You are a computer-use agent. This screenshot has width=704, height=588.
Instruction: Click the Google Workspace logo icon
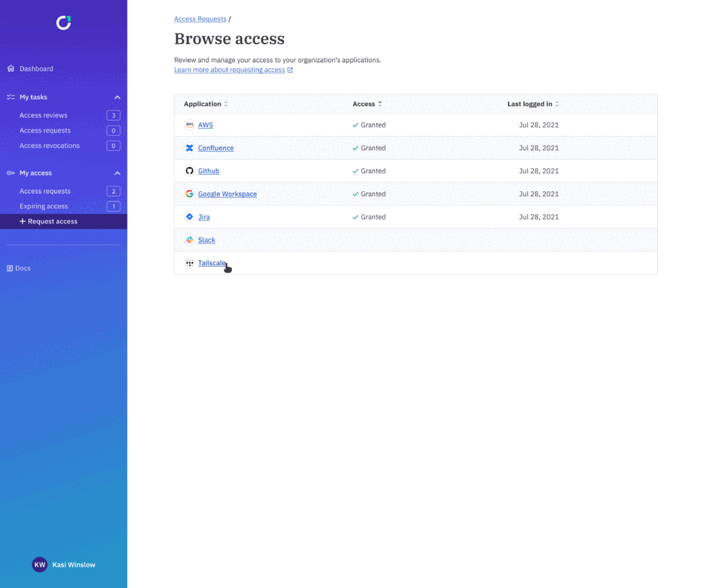189,194
